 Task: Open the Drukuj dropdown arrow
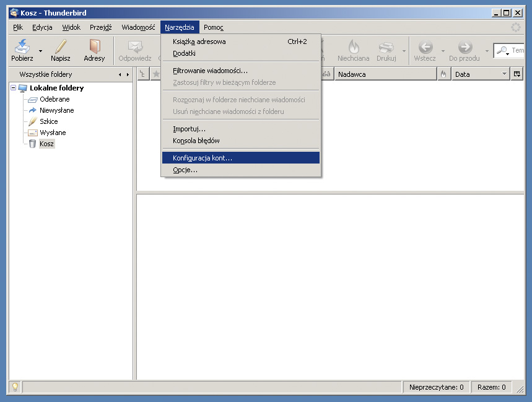pos(404,51)
